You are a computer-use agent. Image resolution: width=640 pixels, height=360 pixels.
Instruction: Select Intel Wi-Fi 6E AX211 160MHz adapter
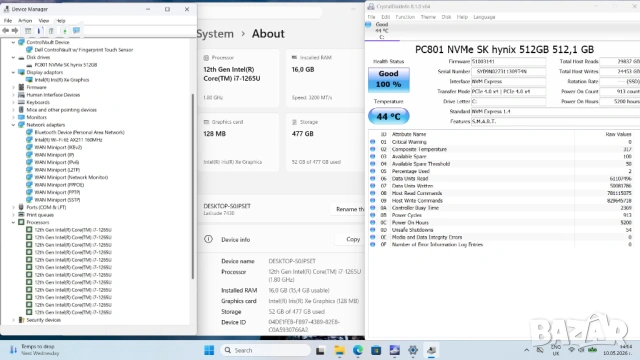tap(68, 140)
